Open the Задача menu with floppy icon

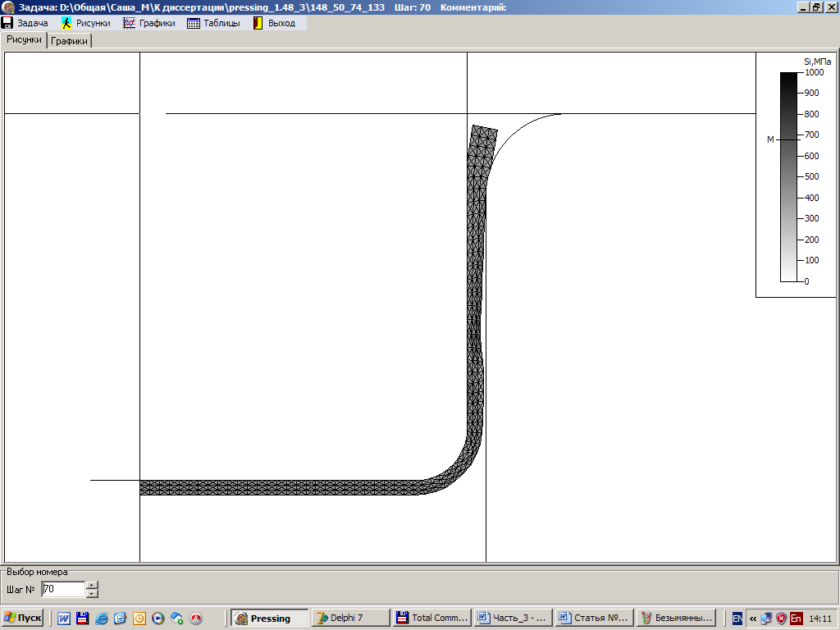click(25, 23)
